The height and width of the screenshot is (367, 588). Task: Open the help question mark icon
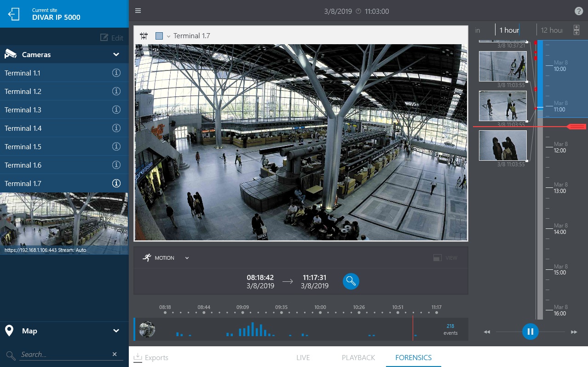click(x=578, y=12)
